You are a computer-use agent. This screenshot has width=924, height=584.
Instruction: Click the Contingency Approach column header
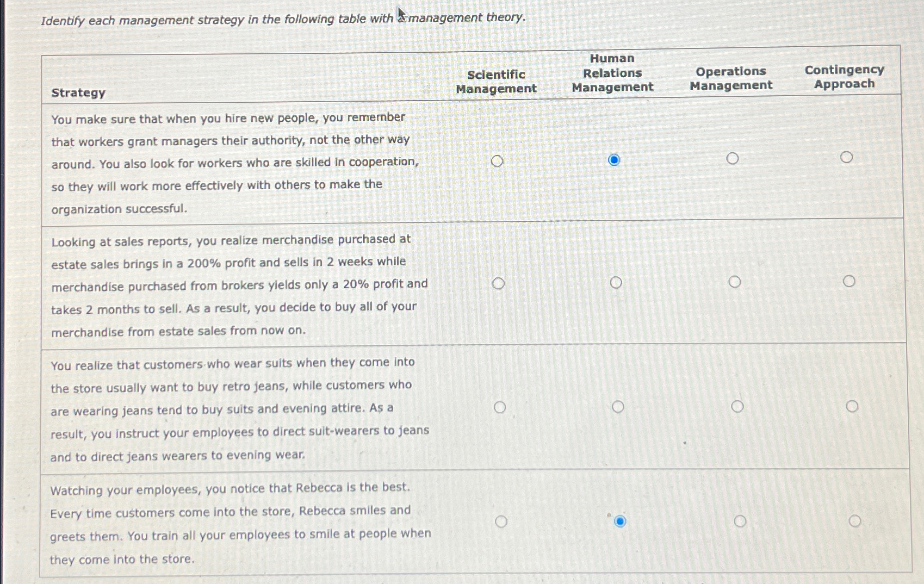[x=845, y=77]
